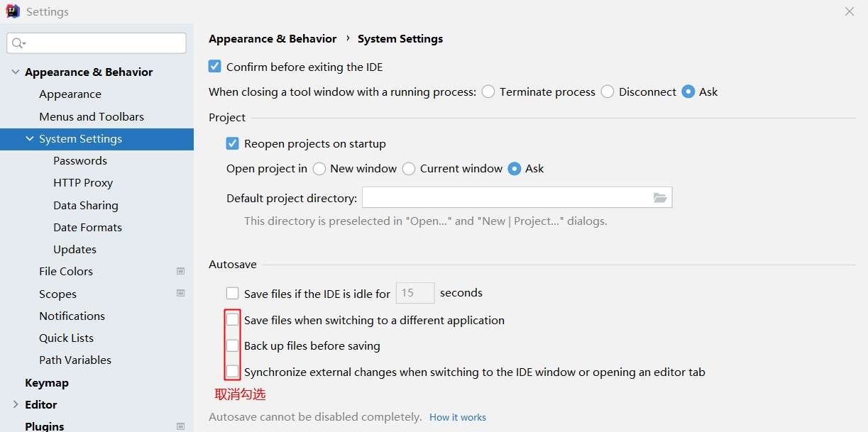The width and height of the screenshot is (868, 432).
Task: Uncheck Confirm before exiting the IDE
Action: [x=215, y=67]
